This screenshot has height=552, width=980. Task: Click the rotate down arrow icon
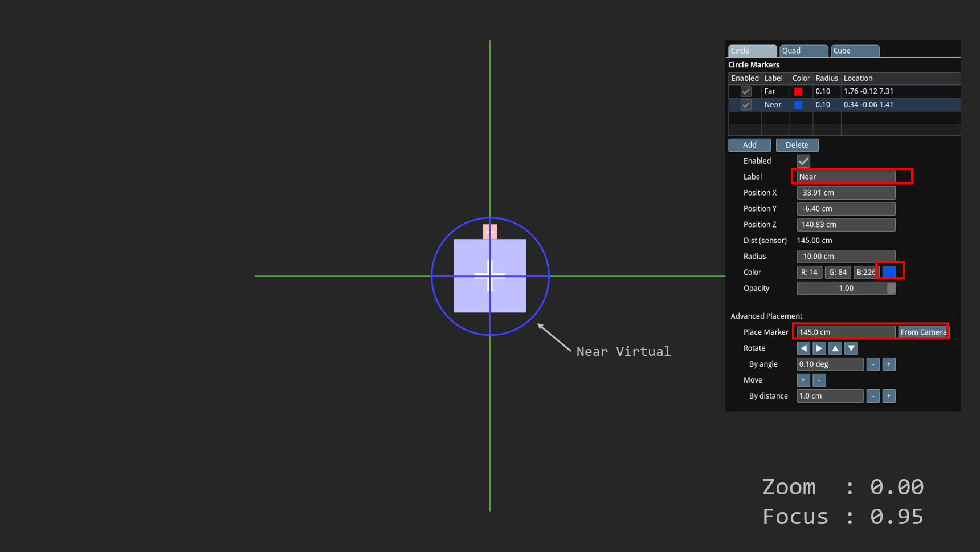[x=851, y=348]
